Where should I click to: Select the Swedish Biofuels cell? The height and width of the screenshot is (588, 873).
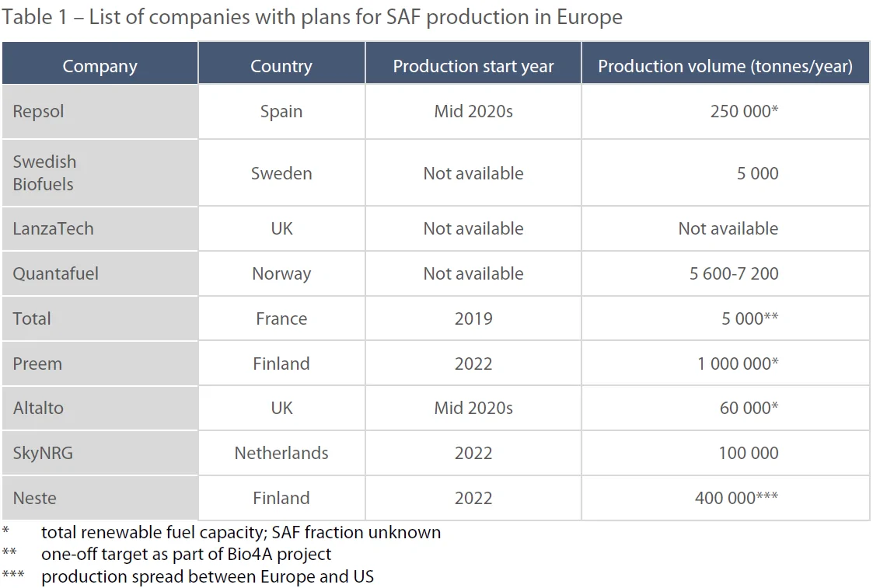[x=44, y=172]
